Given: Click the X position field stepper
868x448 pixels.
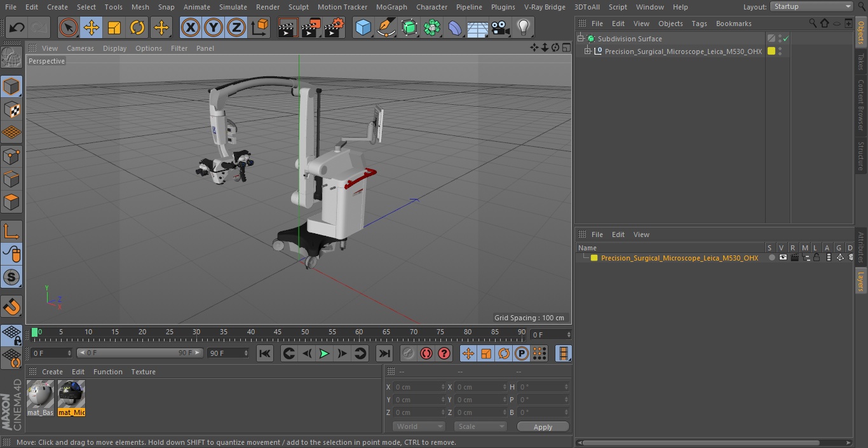Looking at the screenshot, I should coord(443,387).
